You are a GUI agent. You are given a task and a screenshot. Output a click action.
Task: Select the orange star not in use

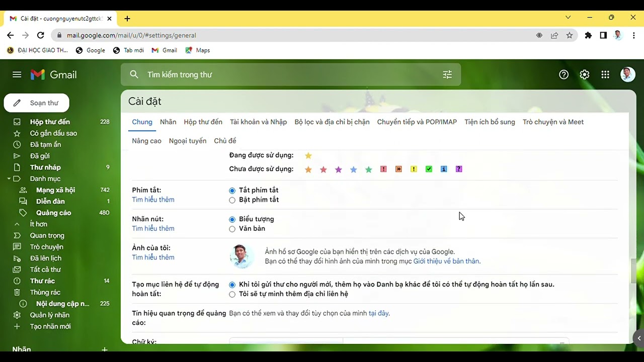(308, 169)
